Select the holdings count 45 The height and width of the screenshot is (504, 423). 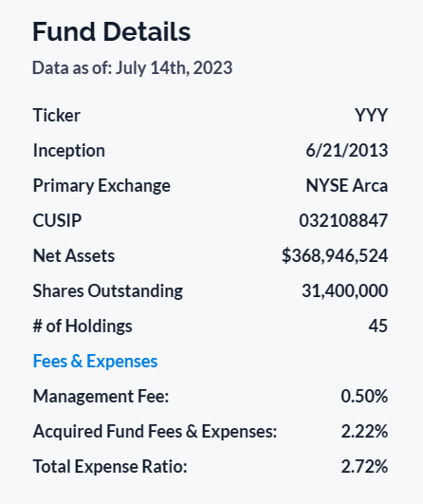pyautogui.click(x=378, y=326)
